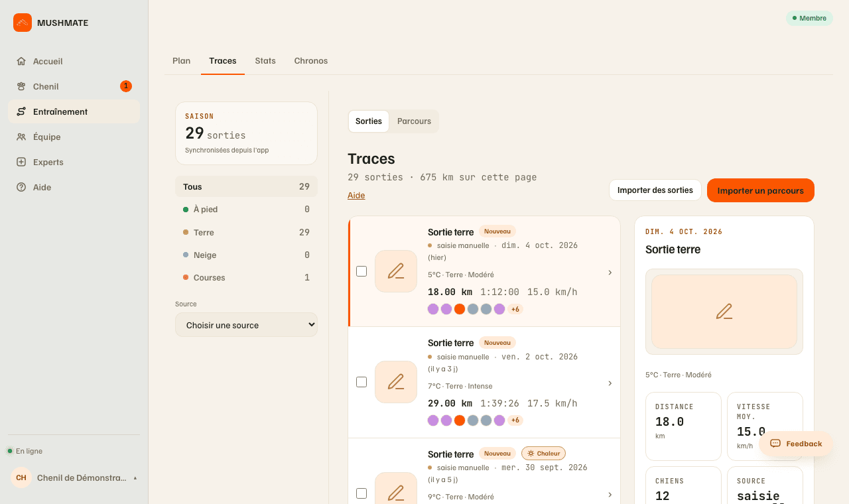
Task: Click the Équipe people icon
Action: click(21, 137)
